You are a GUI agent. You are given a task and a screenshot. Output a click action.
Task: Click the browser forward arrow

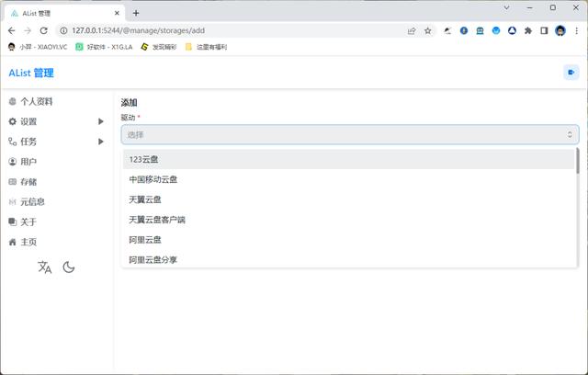[x=28, y=30]
